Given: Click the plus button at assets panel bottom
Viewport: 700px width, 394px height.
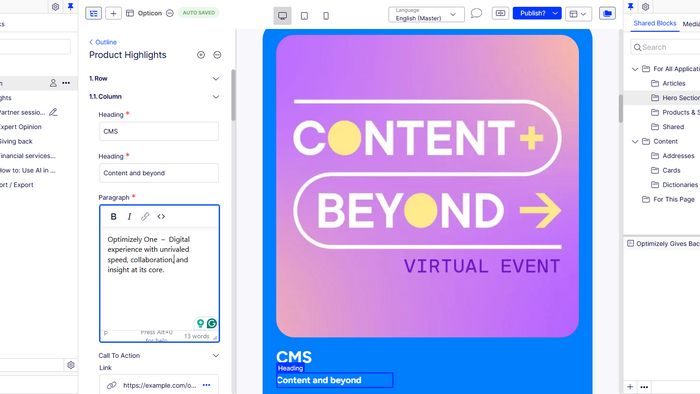Looking at the screenshot, I should 630,387.
